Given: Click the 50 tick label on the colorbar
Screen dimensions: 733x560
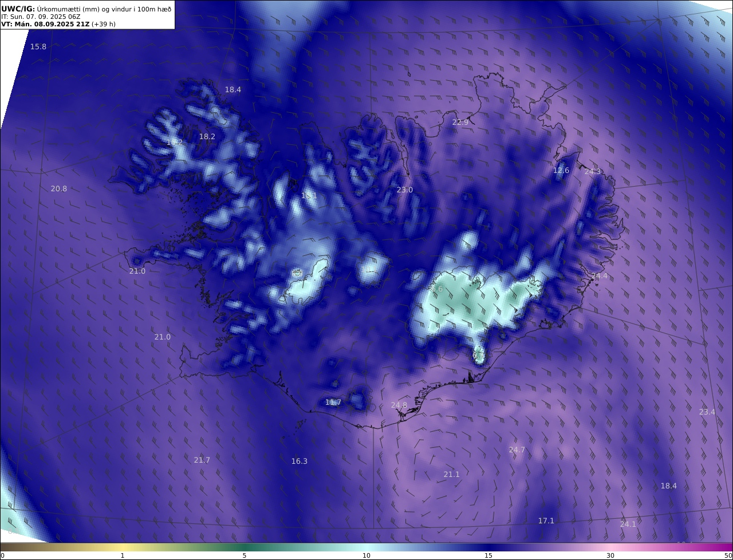Looking at the screenshot, I should [x=728, y=555].
